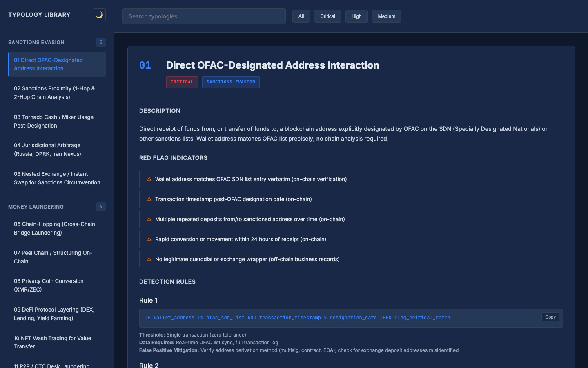The width and height of the screenshot is (588, 368).
Task: Click the DETECTION RULES heading
Action: click(x=167, y=282)
